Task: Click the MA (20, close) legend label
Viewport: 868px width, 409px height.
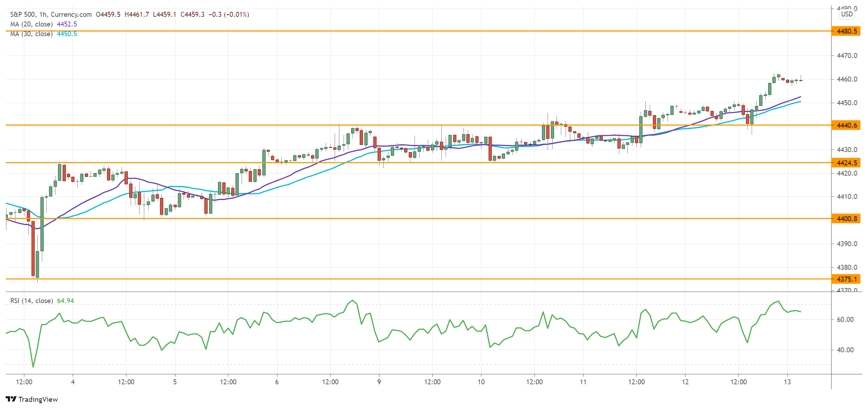Action: 31,24
